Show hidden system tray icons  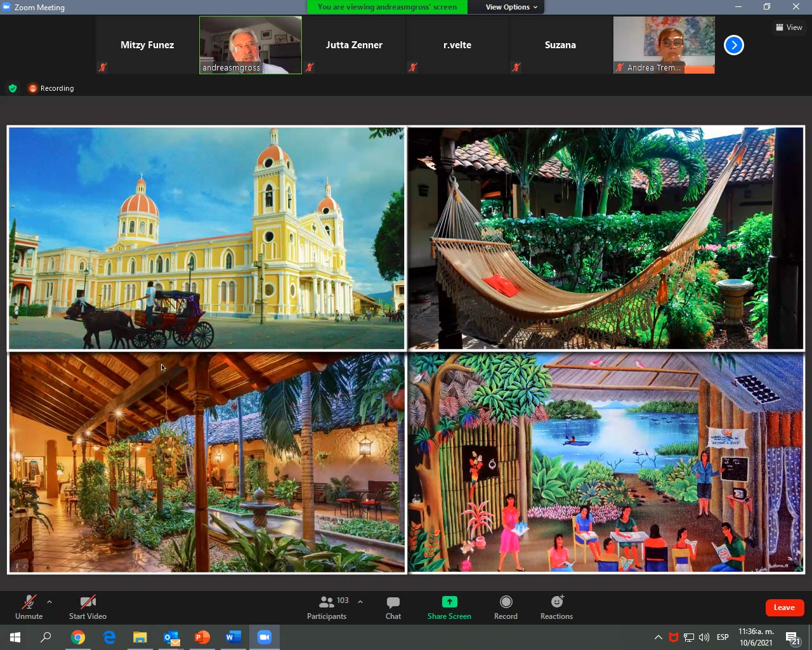(x=658, y=637)
